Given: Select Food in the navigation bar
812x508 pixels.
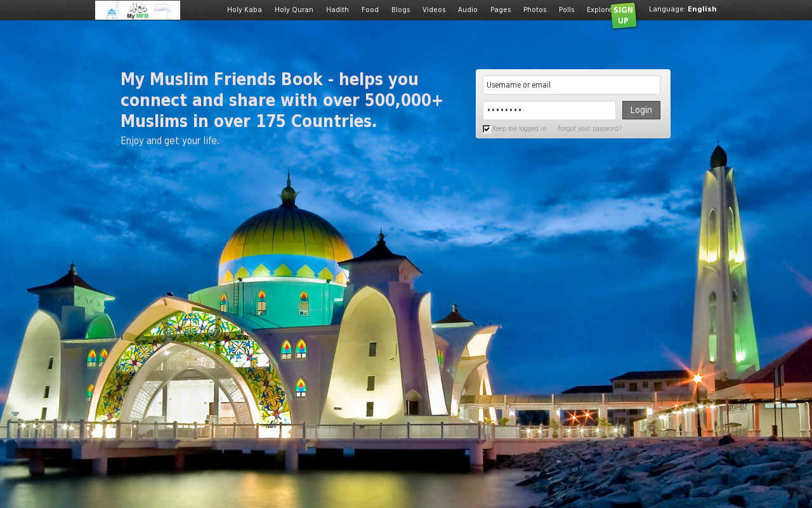Looking at the screenshot, I should [370, 10].
